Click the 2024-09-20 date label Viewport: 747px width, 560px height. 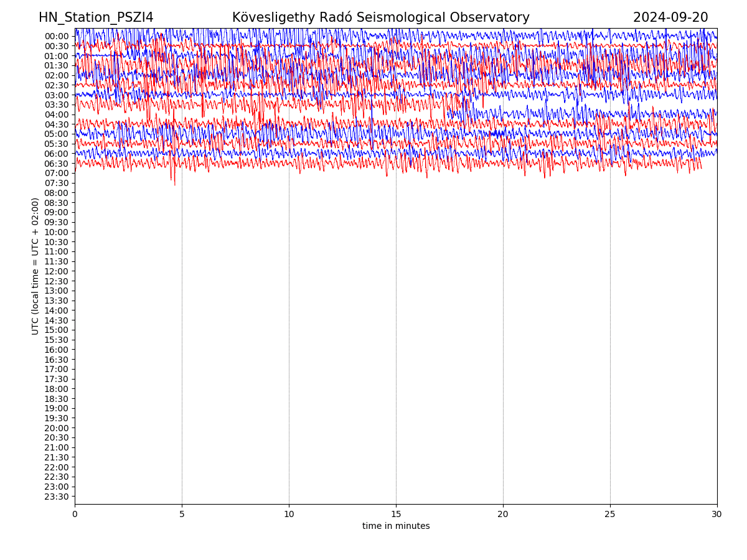(x=670, y=18)
